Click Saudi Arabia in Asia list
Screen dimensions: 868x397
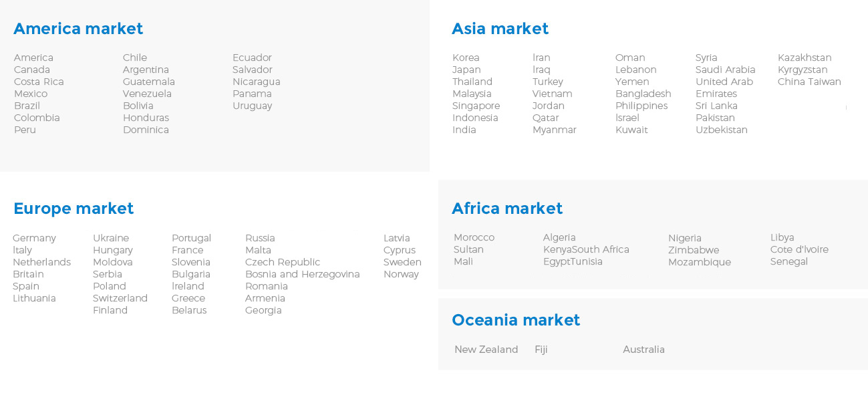pyautogui.click(x=725, y=70)
